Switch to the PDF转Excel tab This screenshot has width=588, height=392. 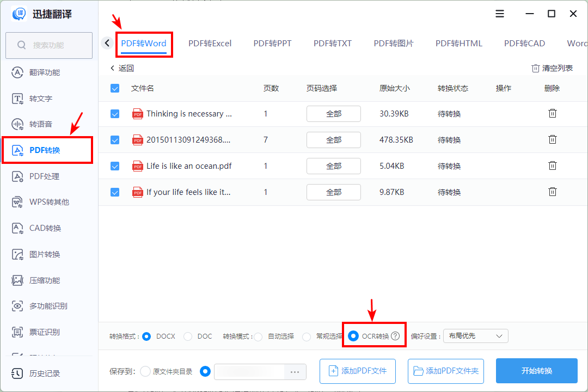[x=210, y=44]
